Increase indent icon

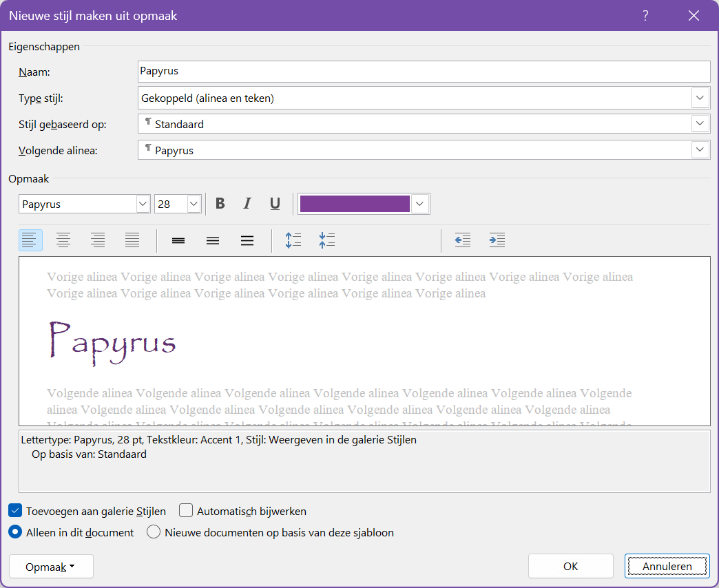click(x=497, y=240)
